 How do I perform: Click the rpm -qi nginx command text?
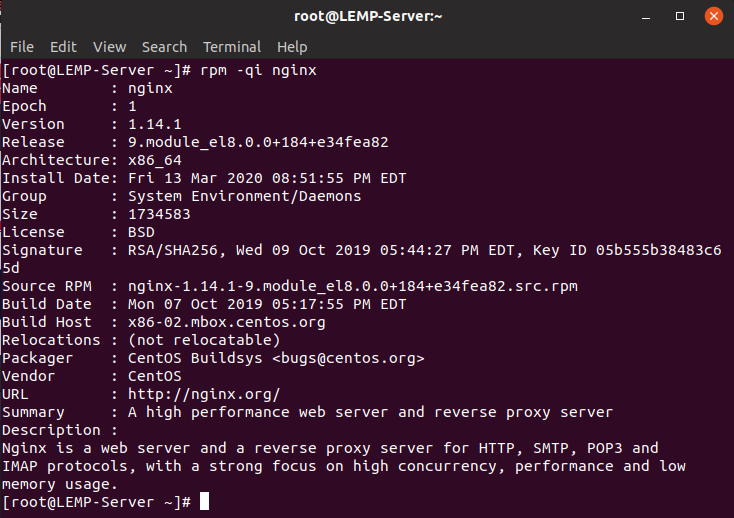(258, 71)
